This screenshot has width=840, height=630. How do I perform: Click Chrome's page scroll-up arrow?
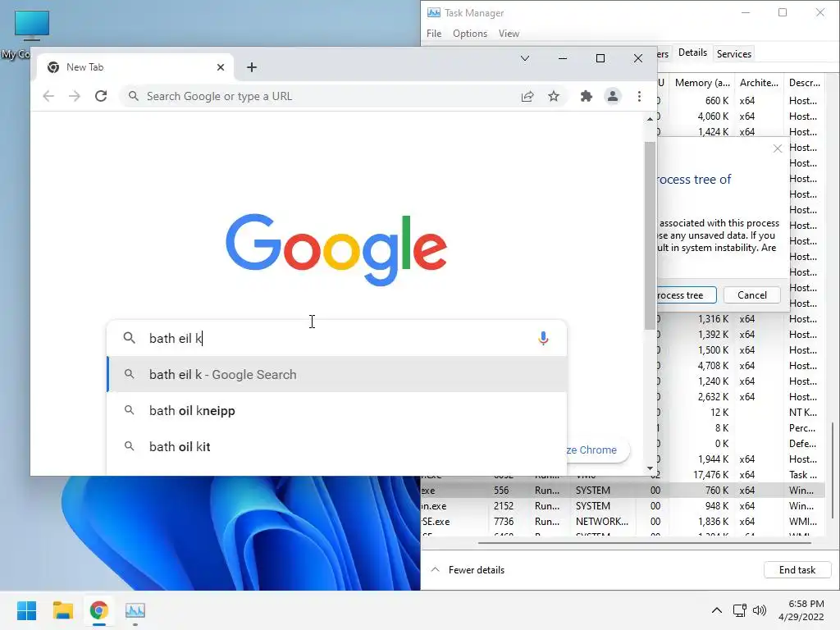coord(650,119)
